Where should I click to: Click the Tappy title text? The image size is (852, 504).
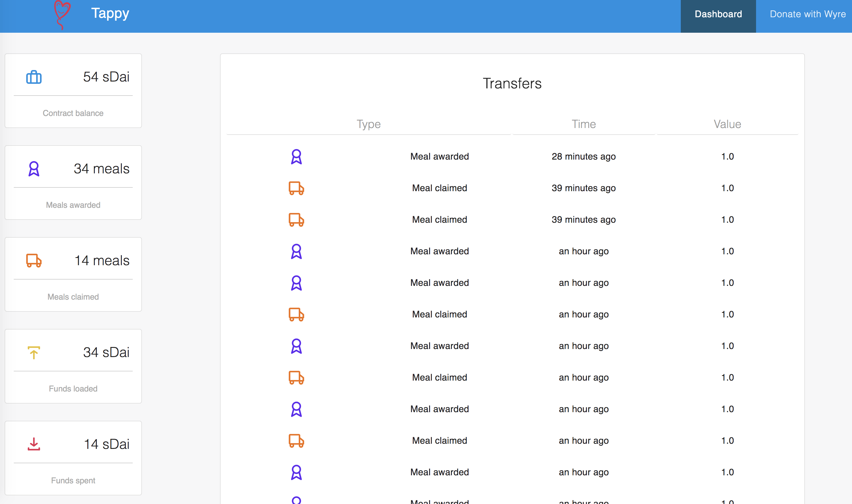tap(110, 13)
